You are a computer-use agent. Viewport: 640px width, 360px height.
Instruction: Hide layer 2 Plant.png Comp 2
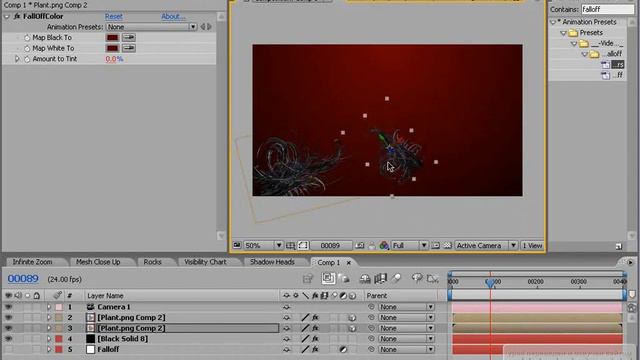(x=8, y=317)
